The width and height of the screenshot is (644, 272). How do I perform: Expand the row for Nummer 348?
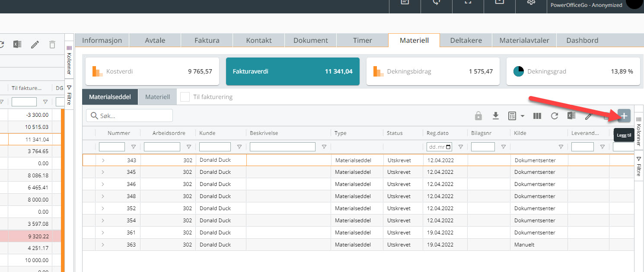point(103,196)
